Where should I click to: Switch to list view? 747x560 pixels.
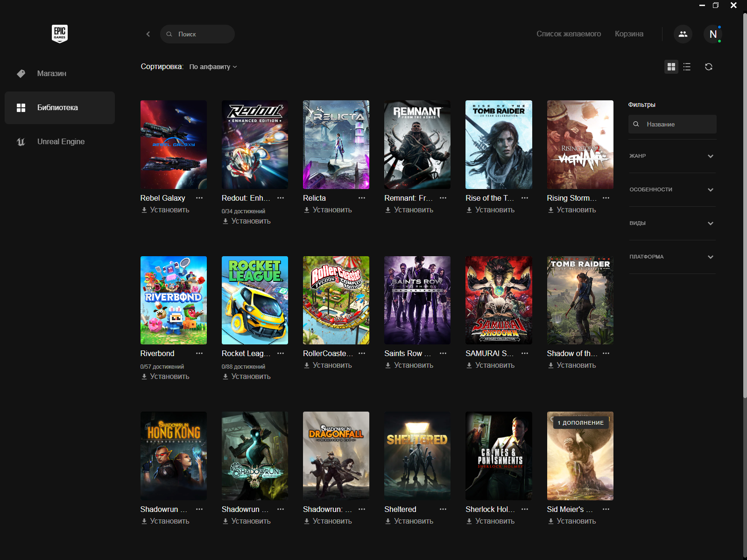coord(687,67)
